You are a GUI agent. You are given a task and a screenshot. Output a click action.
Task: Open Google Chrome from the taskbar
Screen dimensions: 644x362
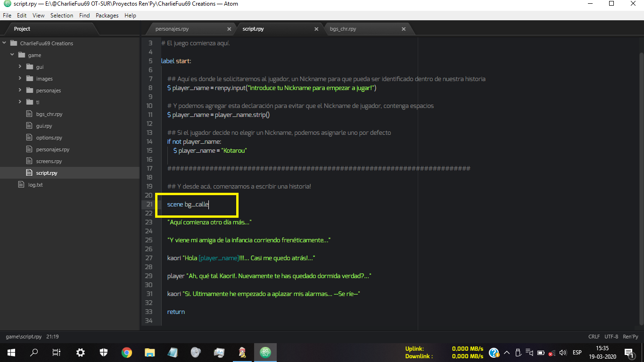pos(126,353)
